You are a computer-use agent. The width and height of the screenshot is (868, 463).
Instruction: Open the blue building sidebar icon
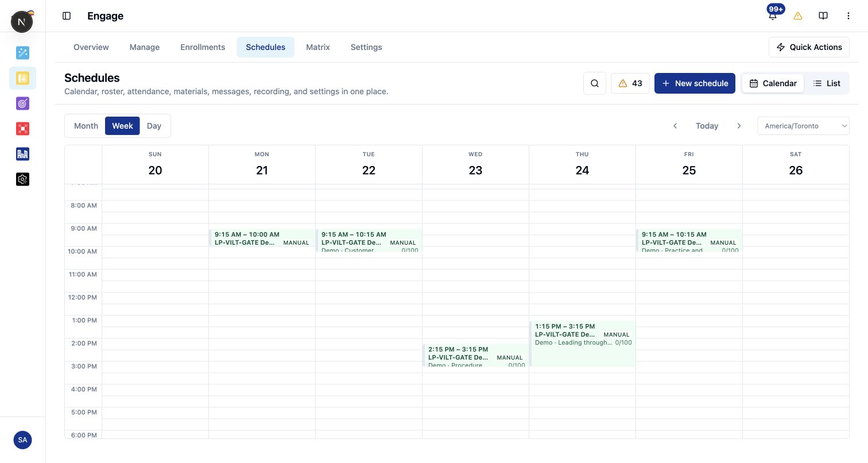(x=22, y=154)
